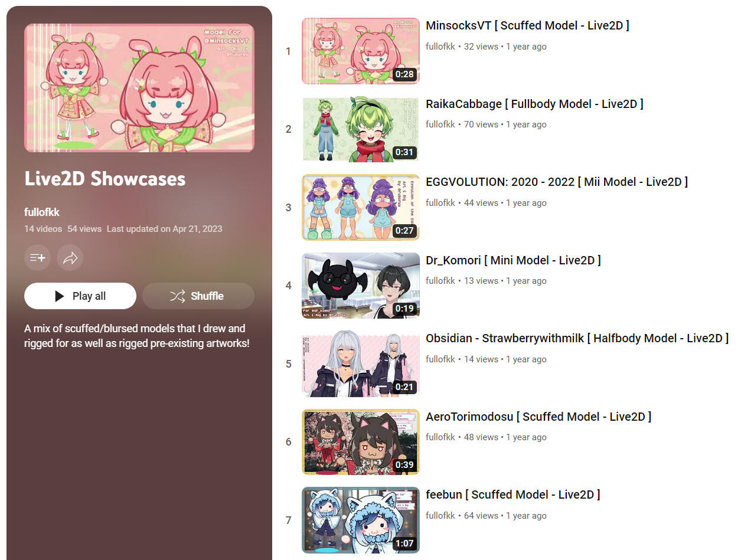
Task: Shuffle the Live2D Showcases playlist
Action: [x=198, y=296]
